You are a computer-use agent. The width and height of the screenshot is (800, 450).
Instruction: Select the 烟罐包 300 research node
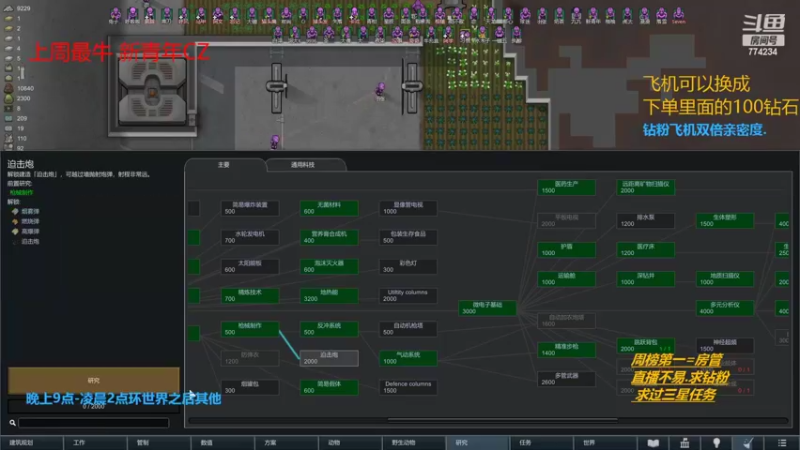point(250,387)
